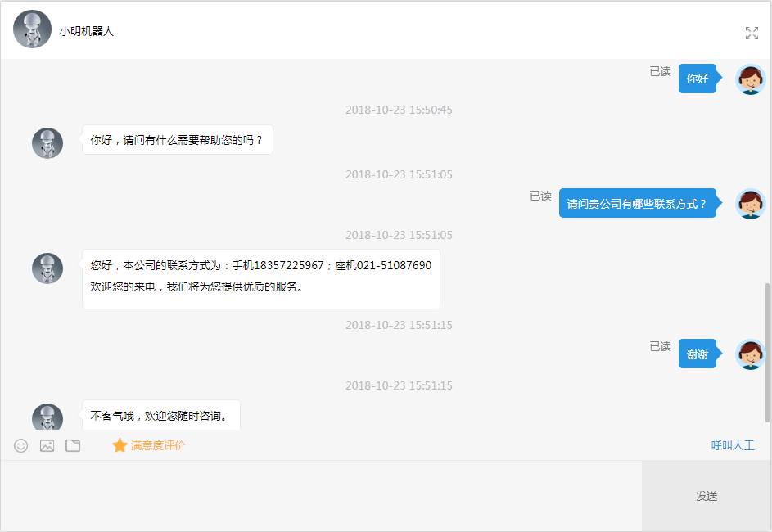Click the chat history vertical scrollbar

(767, 352)
